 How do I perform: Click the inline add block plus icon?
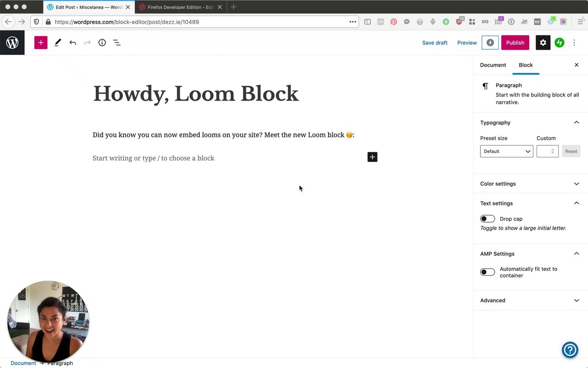pyautogui.click(x=372, y=157)
